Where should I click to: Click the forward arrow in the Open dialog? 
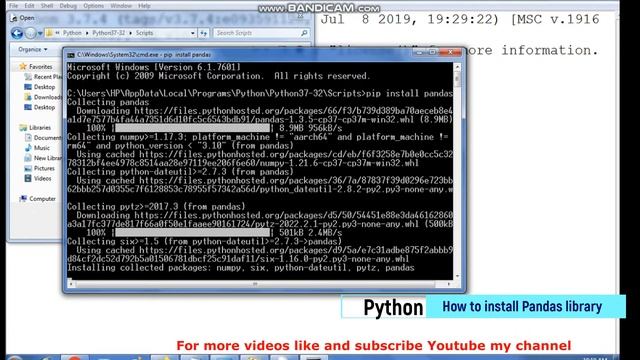[30, 33]
